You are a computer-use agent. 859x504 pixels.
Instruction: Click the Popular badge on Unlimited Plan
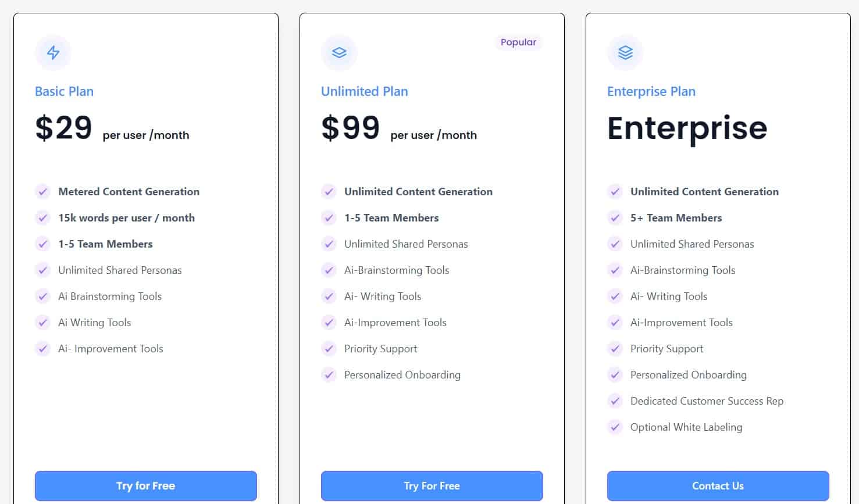pos(518,42)
